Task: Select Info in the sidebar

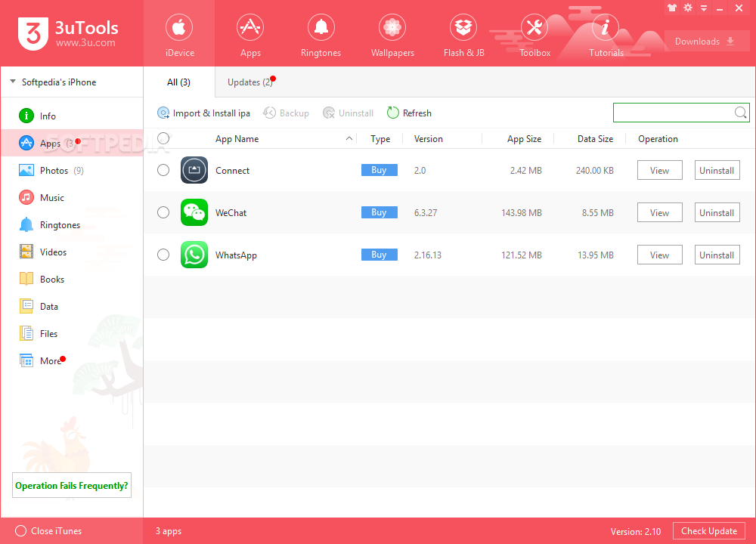Action: click(72, 116)
